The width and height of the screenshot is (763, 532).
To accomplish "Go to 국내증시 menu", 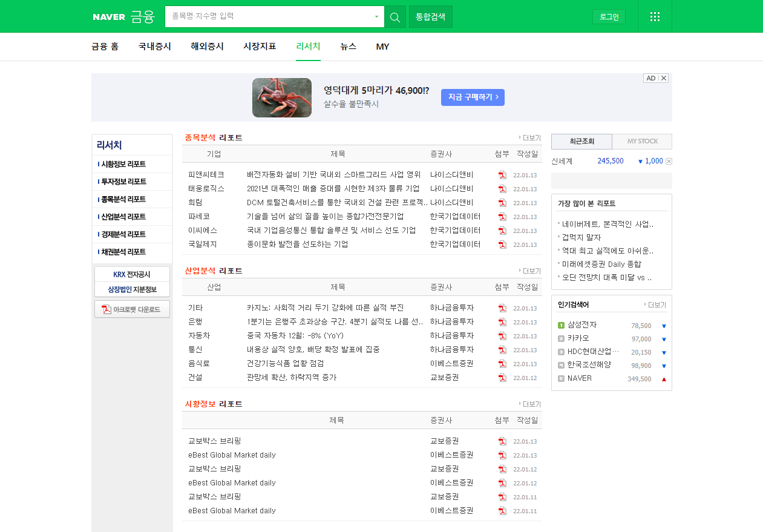I will pos(154,47).
